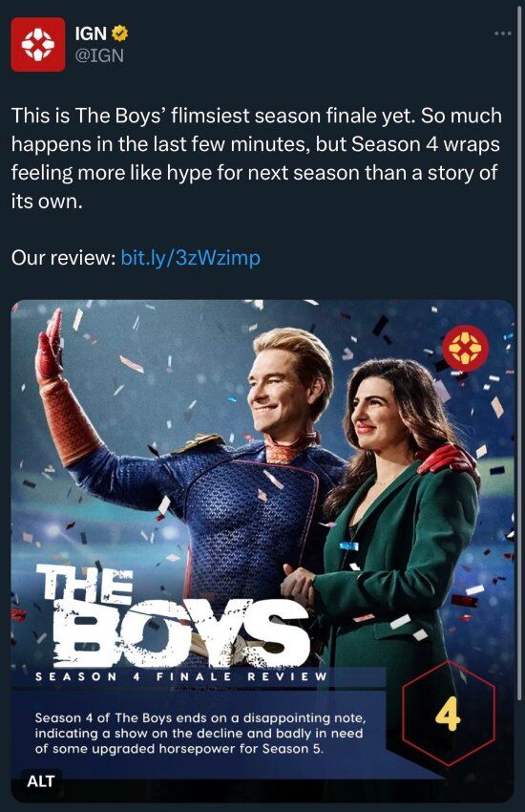
Task: Click the red glove on woman's shoulder
Action: [448, 459]
